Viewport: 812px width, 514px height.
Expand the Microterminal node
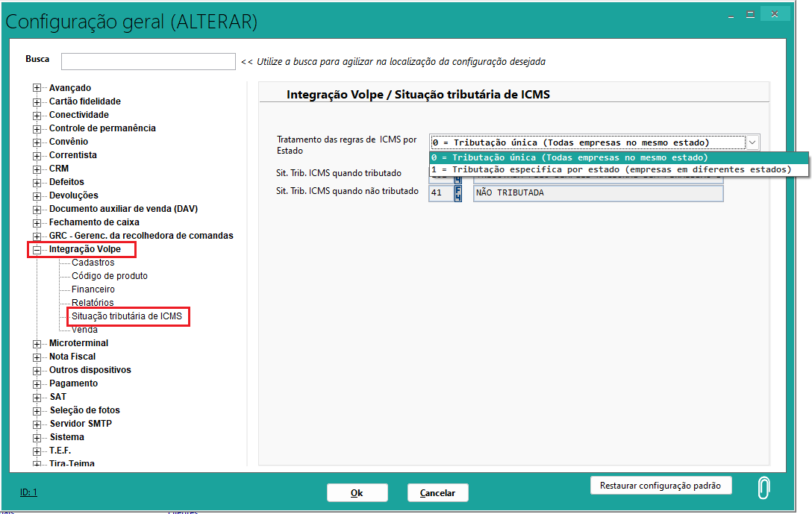pyautogui.click(x=37, y=343)
